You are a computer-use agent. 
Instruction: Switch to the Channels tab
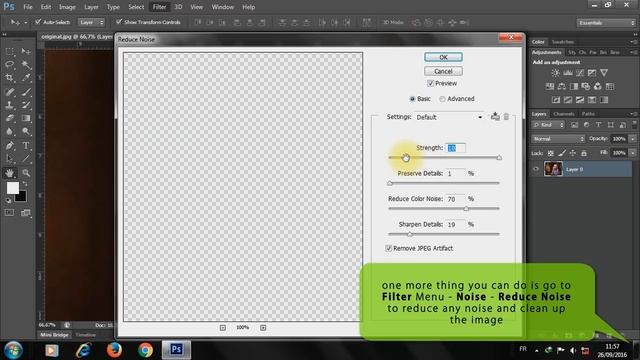click(x=564, y=114)
